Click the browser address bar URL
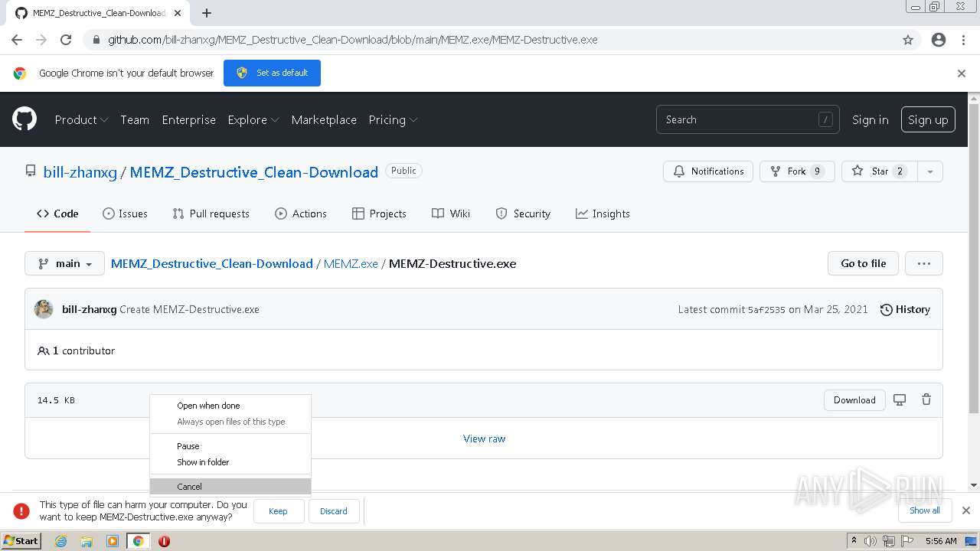Screen dimensions: 980x551 (352, 40)
